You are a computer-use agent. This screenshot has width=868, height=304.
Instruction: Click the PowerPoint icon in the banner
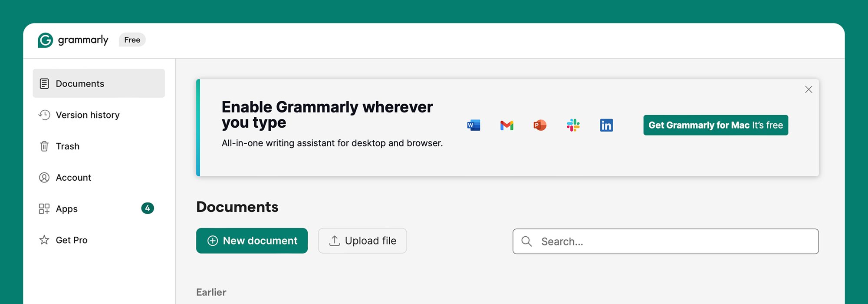(539, 125)
